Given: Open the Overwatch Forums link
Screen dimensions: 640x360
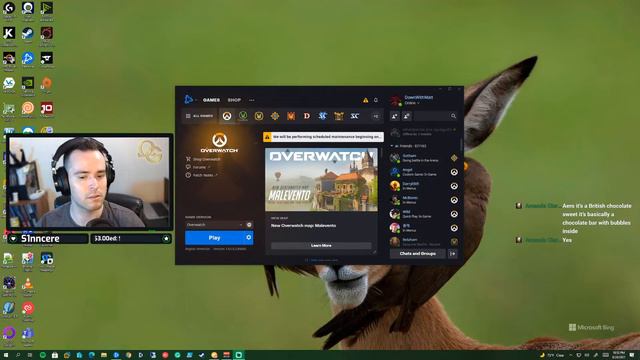Looking at the screenshot, I should (x=198, y=167).
